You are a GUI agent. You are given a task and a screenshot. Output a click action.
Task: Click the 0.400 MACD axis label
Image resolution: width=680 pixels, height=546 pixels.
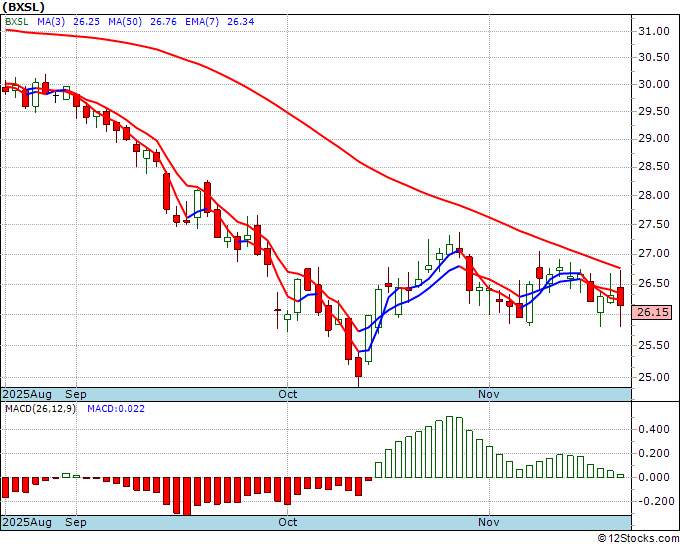pos(654,430)
